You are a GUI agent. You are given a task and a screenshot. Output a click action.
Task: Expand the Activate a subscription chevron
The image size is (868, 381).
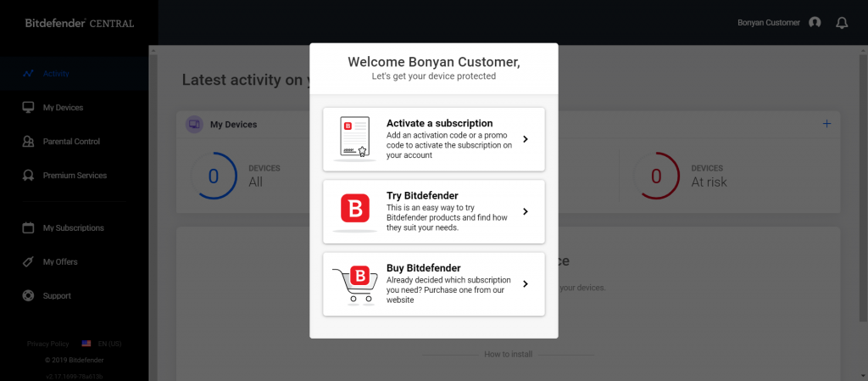[526, 139]
